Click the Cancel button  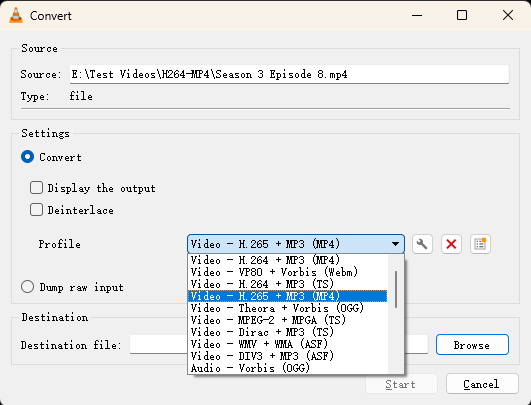(482, 384)
